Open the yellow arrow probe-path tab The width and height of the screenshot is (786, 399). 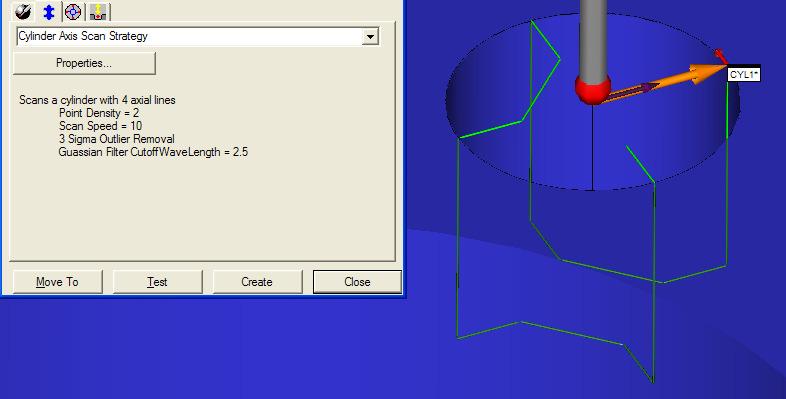coord(98,12)
